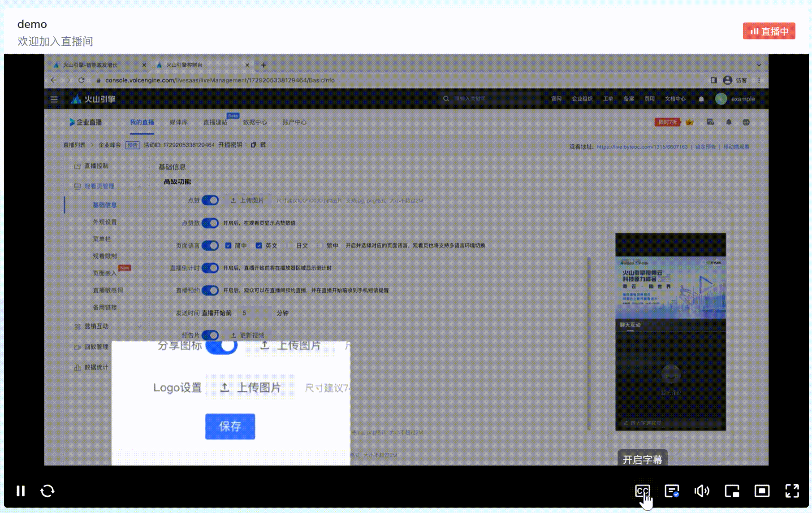This screenshot has width=812, height=513.
Task: Switch to the 媒体库 tab
Action: click(178, 122)
